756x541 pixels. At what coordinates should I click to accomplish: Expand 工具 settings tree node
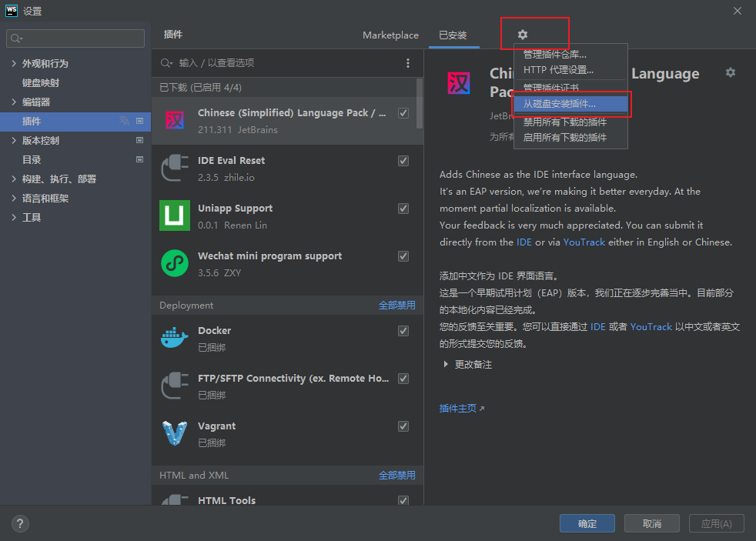coord(14,217)
